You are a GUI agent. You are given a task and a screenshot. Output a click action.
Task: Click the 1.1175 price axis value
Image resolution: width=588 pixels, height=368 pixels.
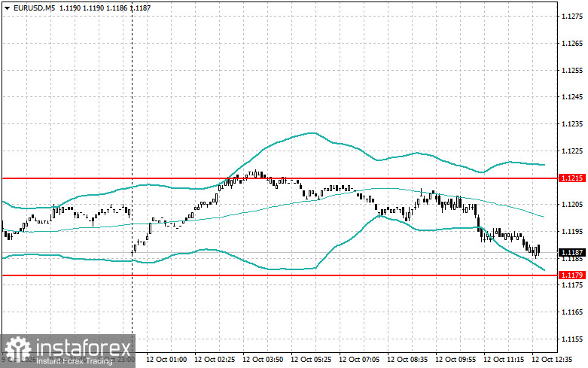click(572, 284)
